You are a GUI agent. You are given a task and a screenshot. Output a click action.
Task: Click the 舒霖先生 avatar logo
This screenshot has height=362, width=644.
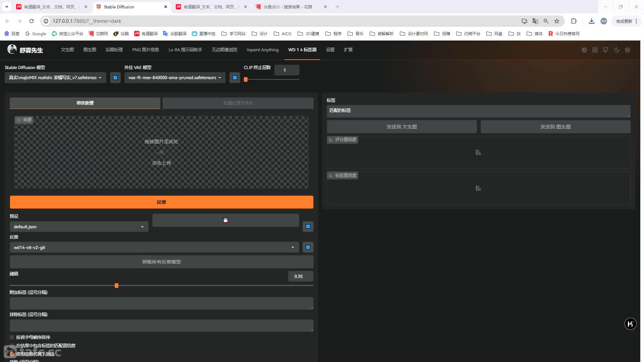(12, 49)
